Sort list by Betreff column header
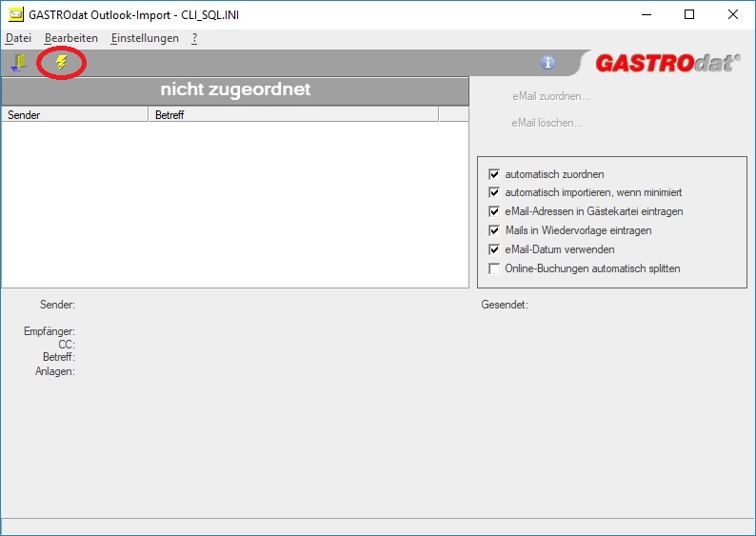This screenshot has width=756, height=536. click(x=293, y=114)
